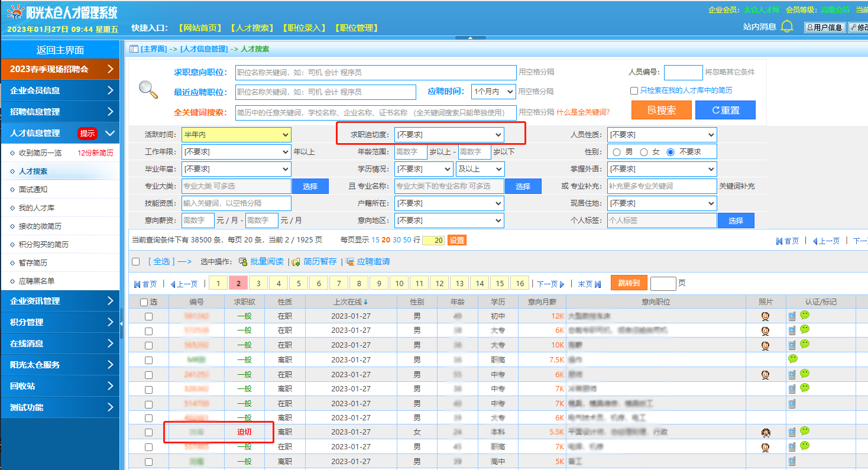Click the phone verification icon in first row
Viewport: 868px width, 470px height.
tap(792, 316)
